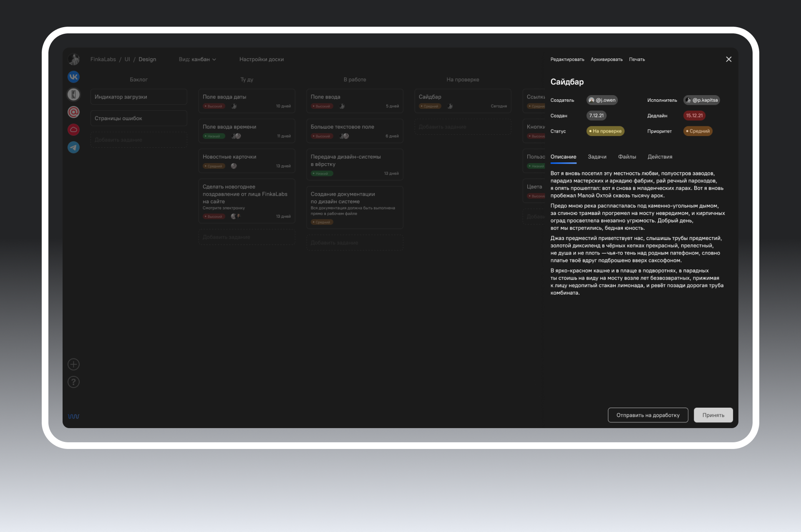
Task: Open the red cloud workspace icon
Action: coord(73,130)
